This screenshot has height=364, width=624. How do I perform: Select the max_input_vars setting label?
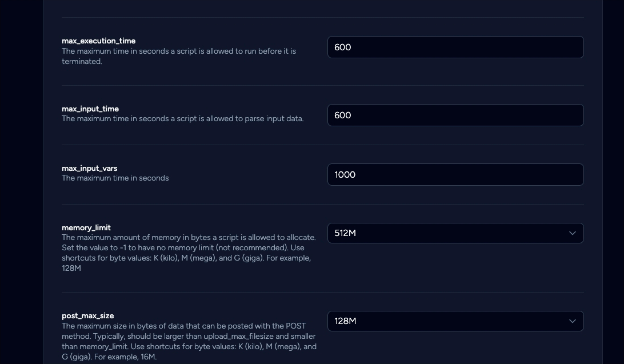(x=90, y=168)
